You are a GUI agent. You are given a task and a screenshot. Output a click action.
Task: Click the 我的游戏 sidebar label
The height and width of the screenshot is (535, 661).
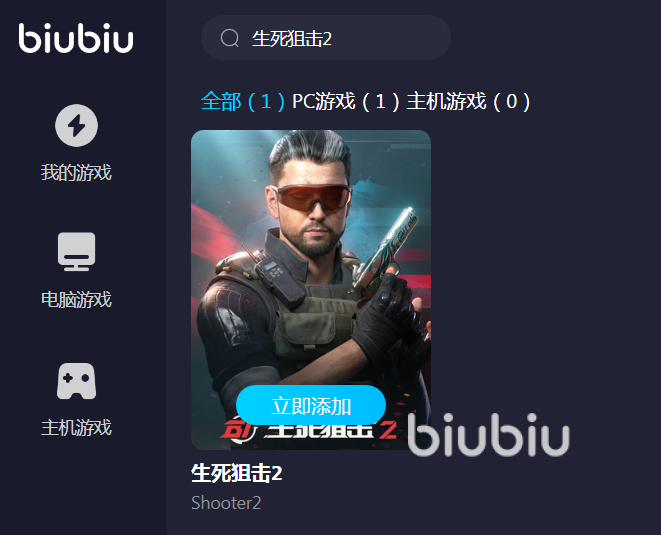point(76,172)
